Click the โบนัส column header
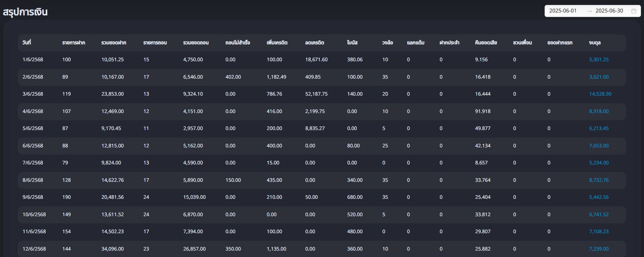 point(352,43)
